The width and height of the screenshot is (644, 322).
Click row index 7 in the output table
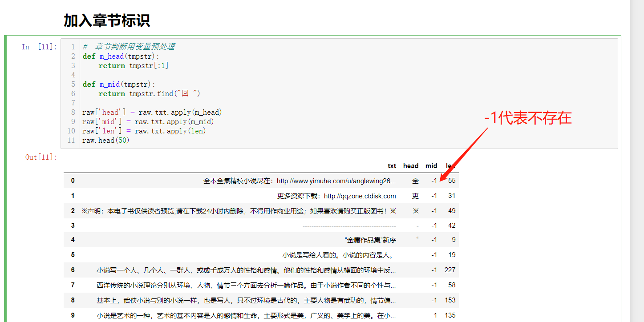[x=73, y=285]
